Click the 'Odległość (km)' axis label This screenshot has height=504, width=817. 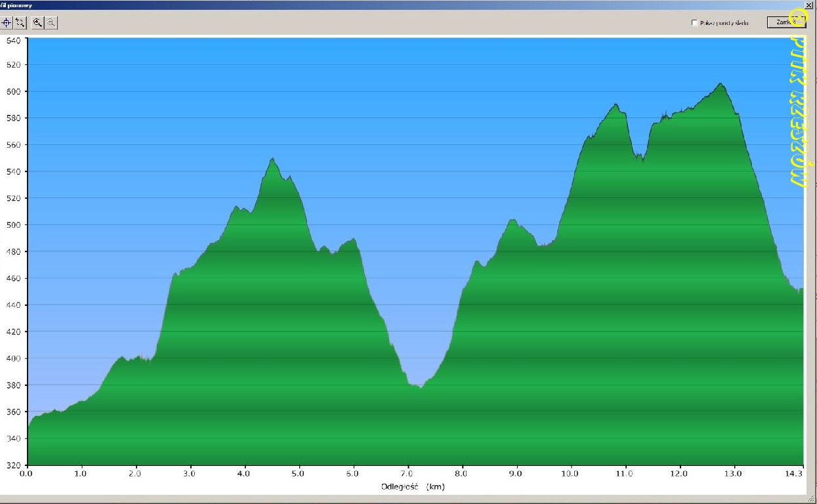coord(413,486)
